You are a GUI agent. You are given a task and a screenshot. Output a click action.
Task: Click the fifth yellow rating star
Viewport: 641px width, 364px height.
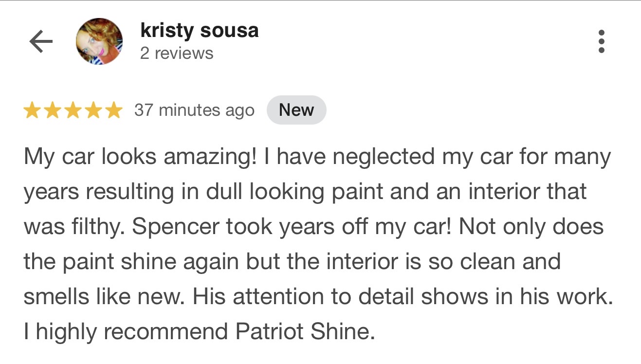point(114,110)
